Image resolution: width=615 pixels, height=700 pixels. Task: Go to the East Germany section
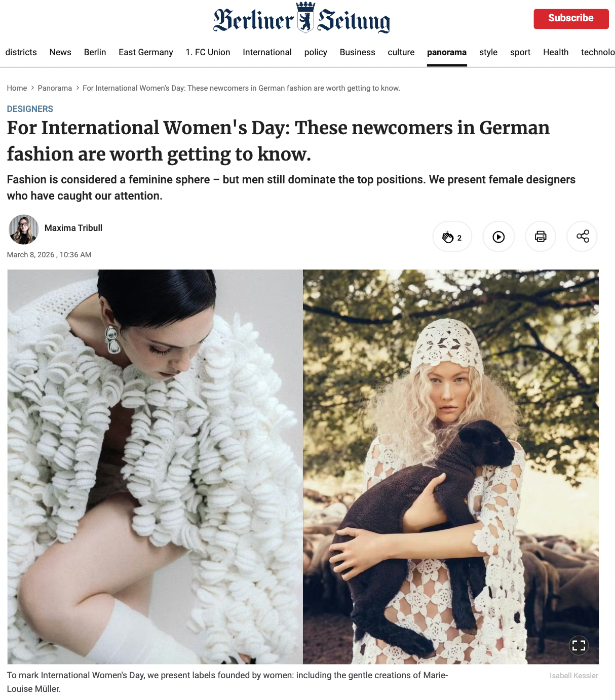(146, 52)
